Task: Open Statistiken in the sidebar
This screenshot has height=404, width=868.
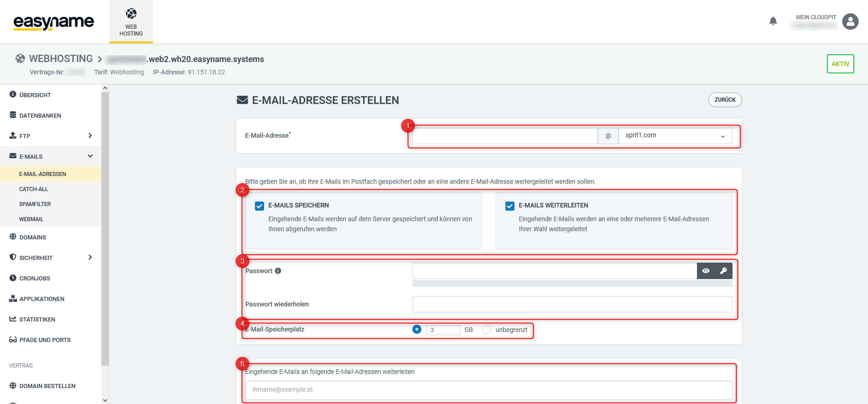Action: coord(37,319)
